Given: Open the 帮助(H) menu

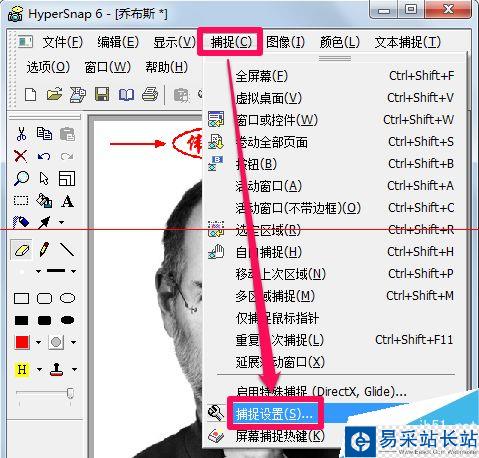Looking at the screenshot, I should point(166,67).
